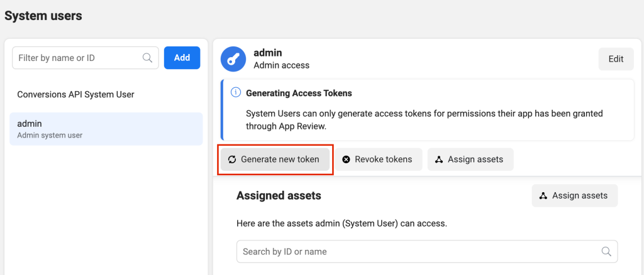Click the assets icon beside the Assigned assets heading
644x275 pixels.
tap(543, 196)
